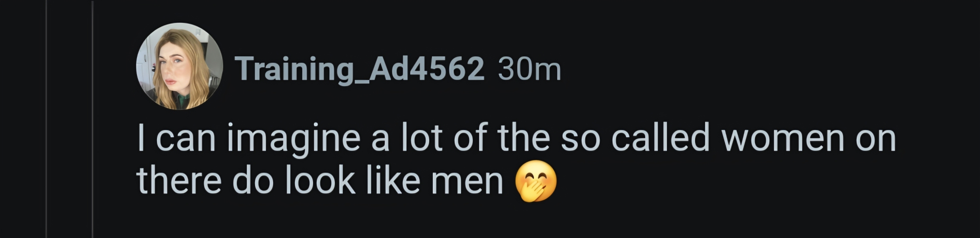The image size is (980, 238).
Task: Open the Training_Ad4562 profile picture
Action: pos(179,66)
